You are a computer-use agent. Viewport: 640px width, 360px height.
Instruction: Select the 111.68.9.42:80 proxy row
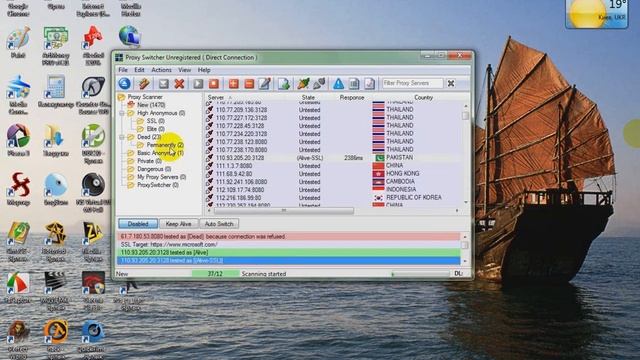click(334, 173)
